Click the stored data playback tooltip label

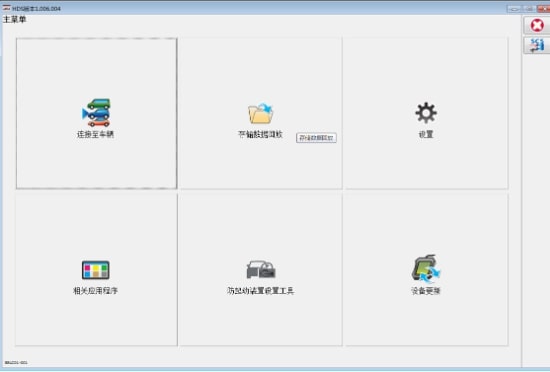316,138
